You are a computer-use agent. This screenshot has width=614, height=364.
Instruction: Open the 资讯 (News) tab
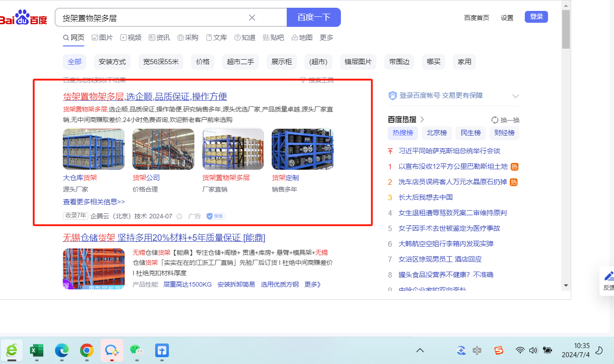click(x=159, y=37)
